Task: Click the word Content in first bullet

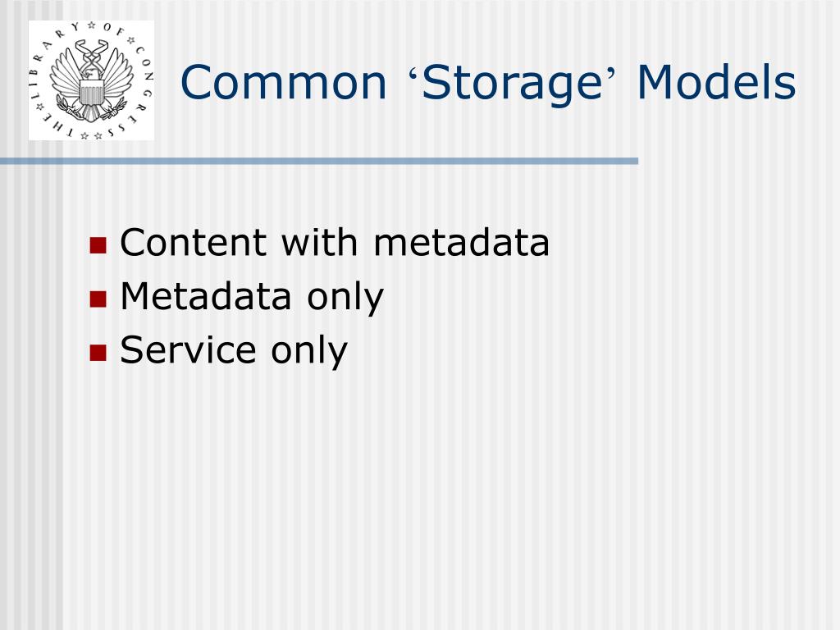Action: click(x=194, y=242)
